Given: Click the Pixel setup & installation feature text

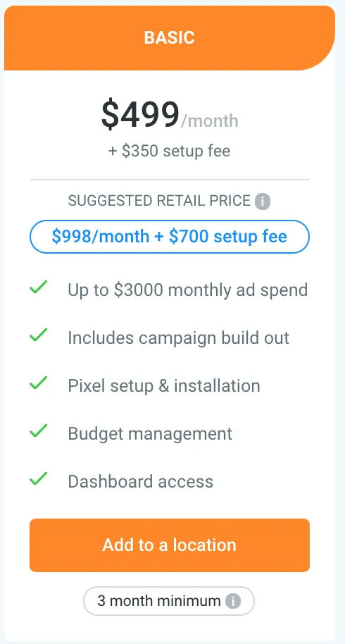Looking at the screenshot, I should pyautogui.click(x=164, y=385).
